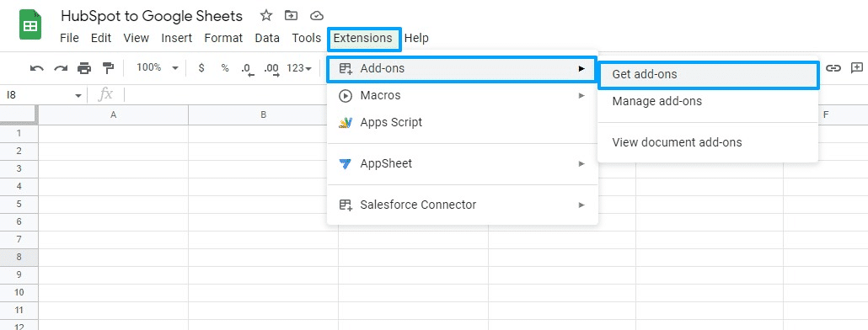Open the zoom 100% dropdown
This screenshot has width=868, height=330.
point(158,68)
